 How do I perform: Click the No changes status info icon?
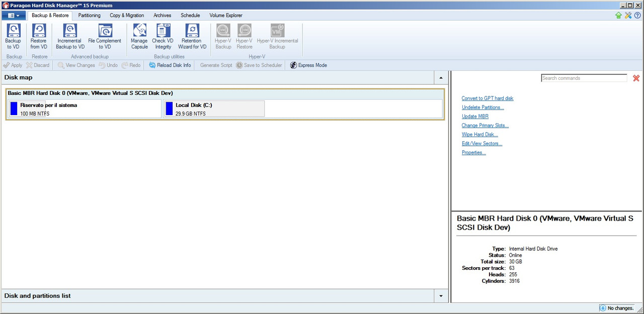pyautogui.click(x=603, y=308)
